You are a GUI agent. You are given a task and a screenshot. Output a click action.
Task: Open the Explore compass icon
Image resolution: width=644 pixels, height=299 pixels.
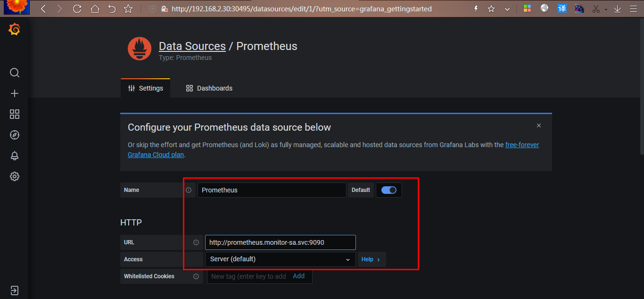pos(15,135)
